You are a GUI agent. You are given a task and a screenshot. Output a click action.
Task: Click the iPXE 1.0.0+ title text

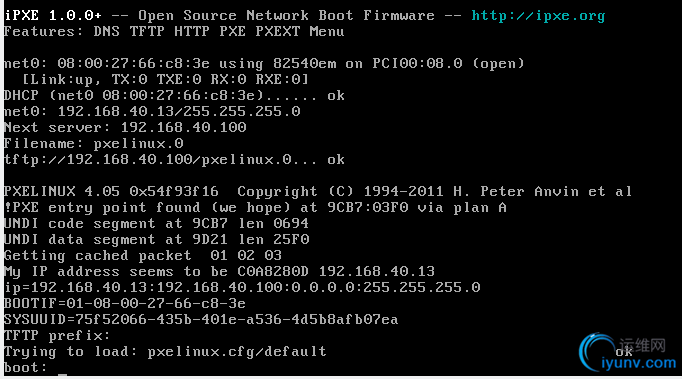[53, 16]
